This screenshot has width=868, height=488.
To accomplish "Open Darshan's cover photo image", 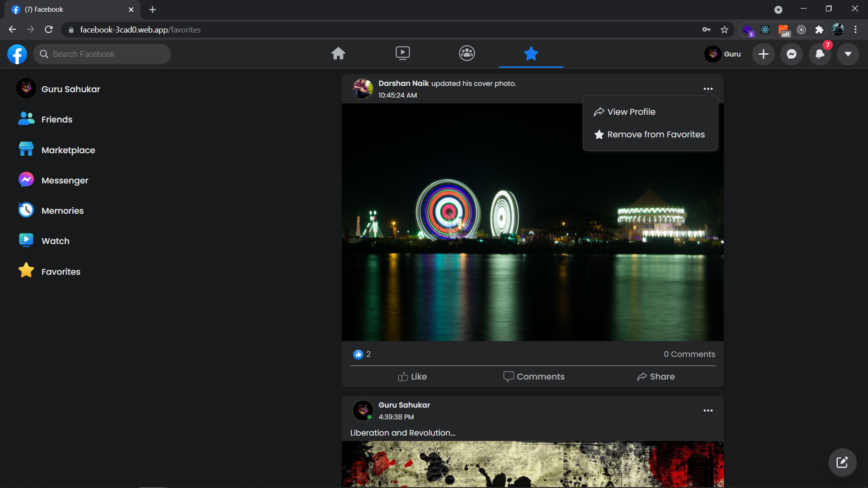I will coord(533,222).
